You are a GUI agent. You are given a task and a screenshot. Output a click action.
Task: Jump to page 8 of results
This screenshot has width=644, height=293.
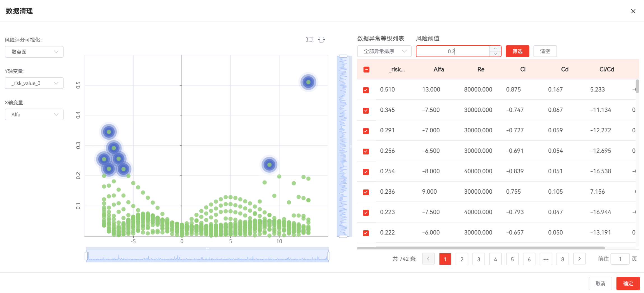tap(563, 259)
